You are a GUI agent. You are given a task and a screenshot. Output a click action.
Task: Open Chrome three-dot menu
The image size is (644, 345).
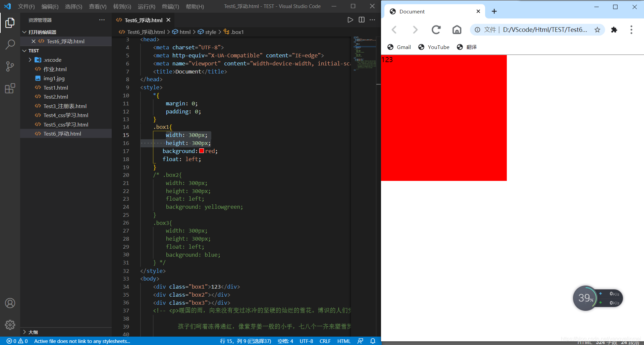click(x=631, y=30)
